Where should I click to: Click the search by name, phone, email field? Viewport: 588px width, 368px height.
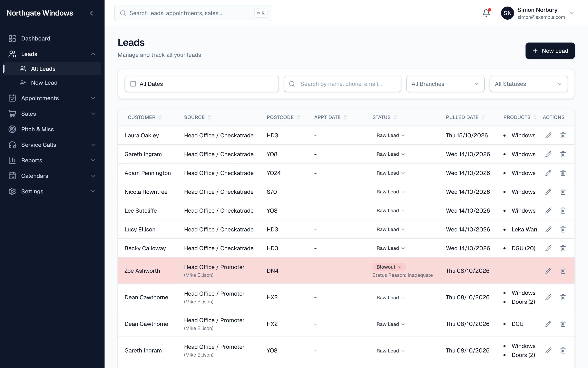click(342, 84)
